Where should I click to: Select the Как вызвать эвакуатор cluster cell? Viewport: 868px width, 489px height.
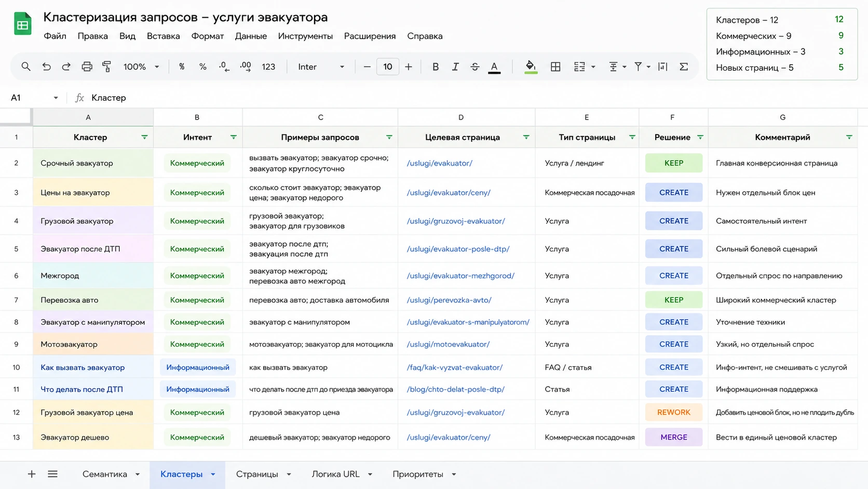tap(93, 367)
